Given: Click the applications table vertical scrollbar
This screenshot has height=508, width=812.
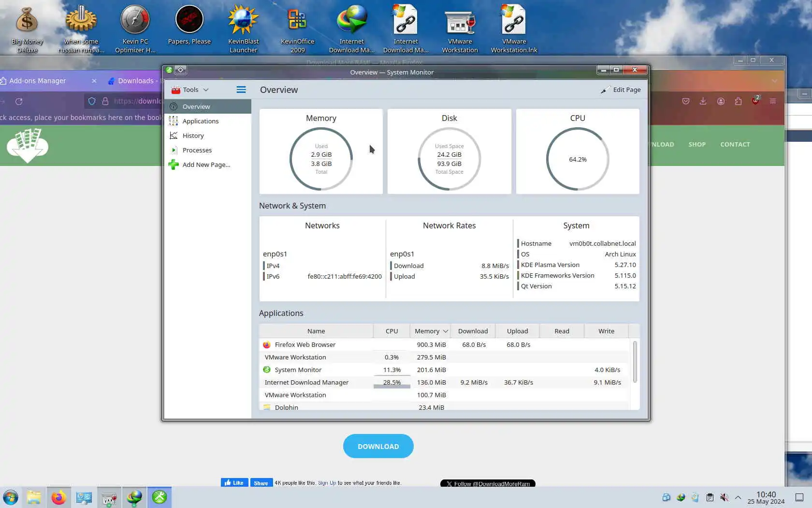Looking at the screenshot, I should click(635, 362).
